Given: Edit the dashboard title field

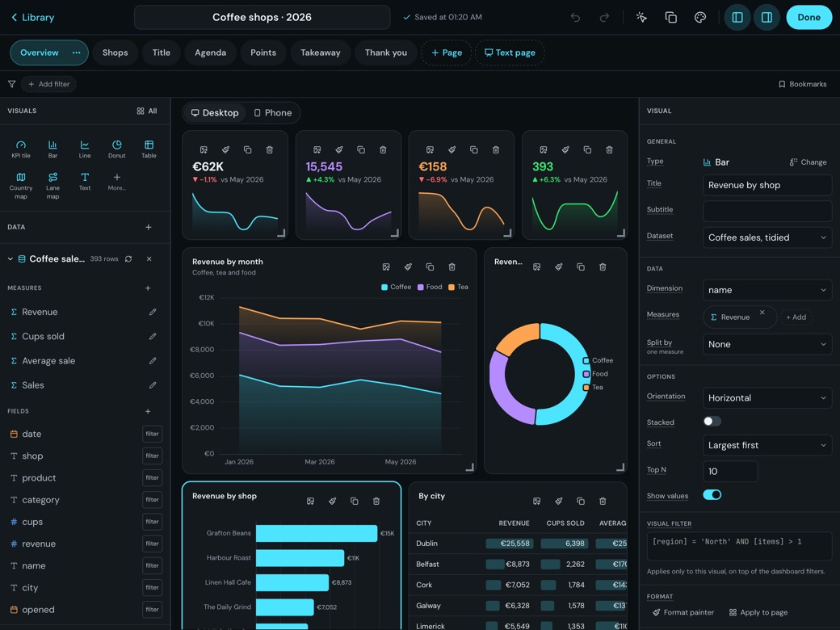Looking at the screenshot, I should 262,17.
